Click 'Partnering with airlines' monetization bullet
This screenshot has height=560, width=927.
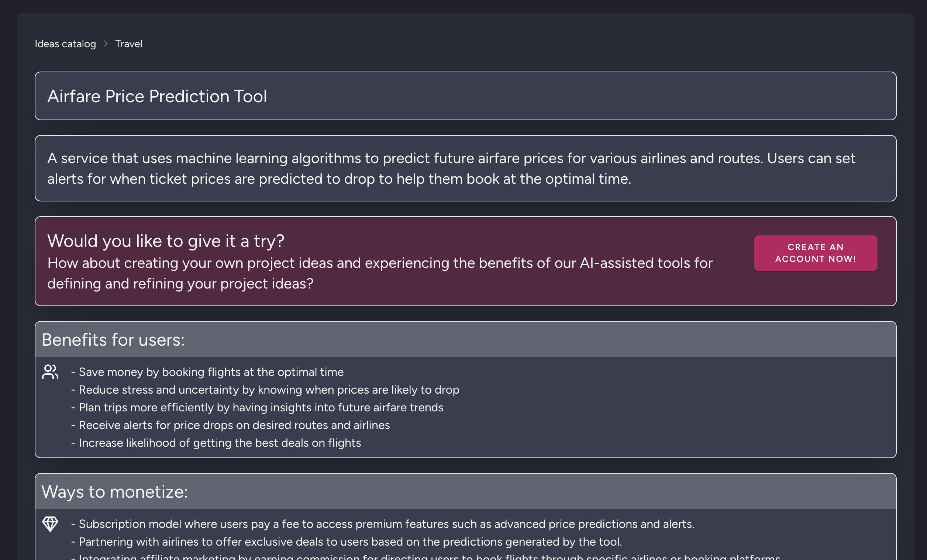pyautogui.click(x=347, y=542)
